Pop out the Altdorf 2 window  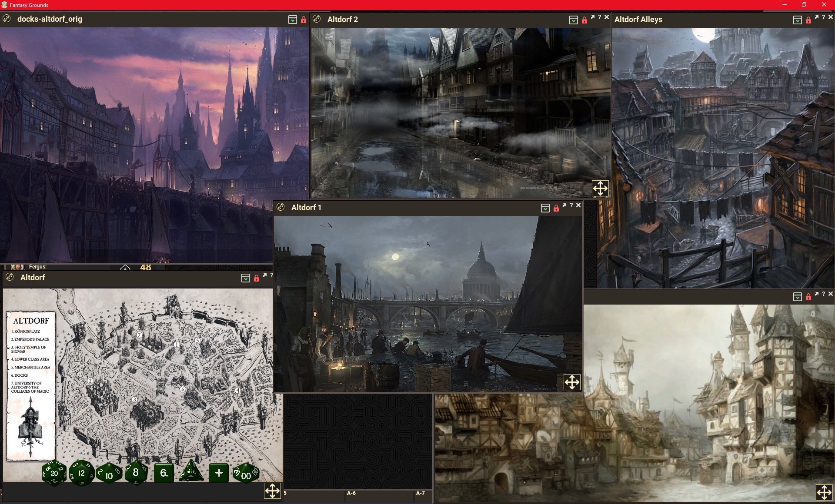(592, 17)
